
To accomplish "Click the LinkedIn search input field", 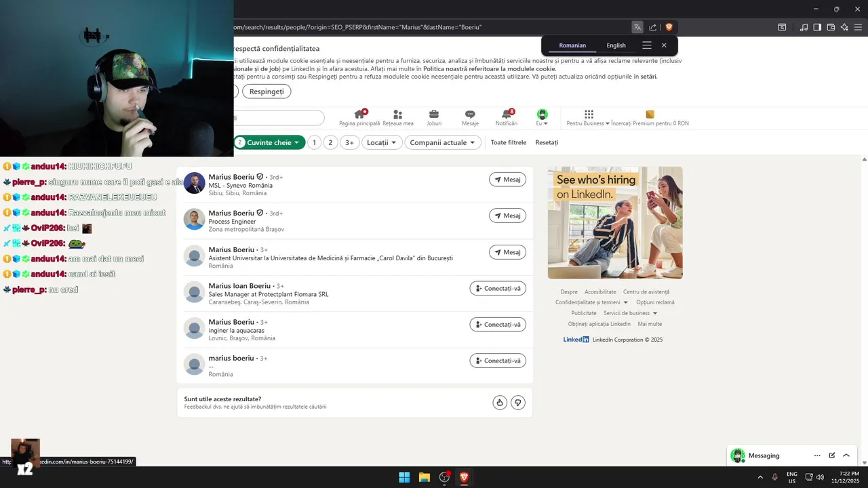I will [278, 118].
